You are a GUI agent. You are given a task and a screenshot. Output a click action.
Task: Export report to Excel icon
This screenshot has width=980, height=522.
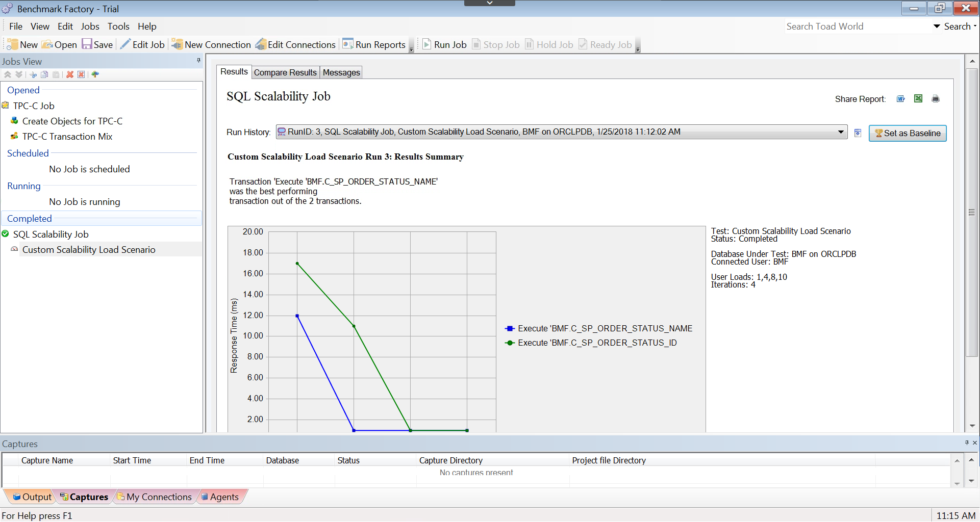(x=918, y=99)
